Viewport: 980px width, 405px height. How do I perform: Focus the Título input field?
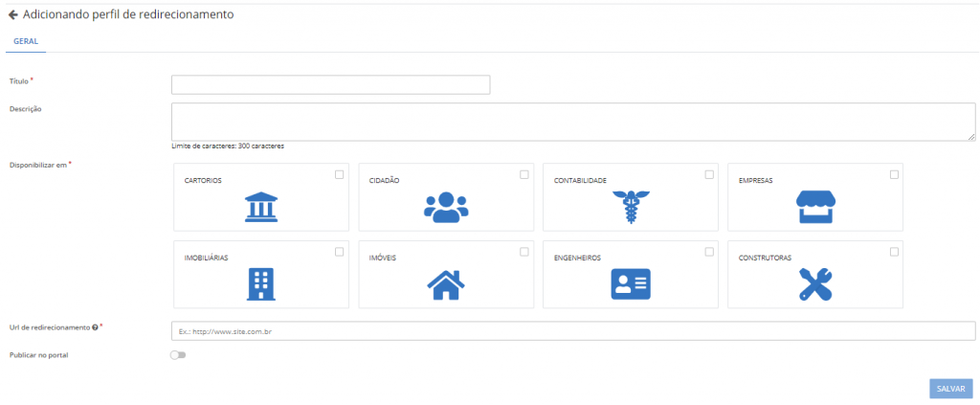tap(330, 85)
